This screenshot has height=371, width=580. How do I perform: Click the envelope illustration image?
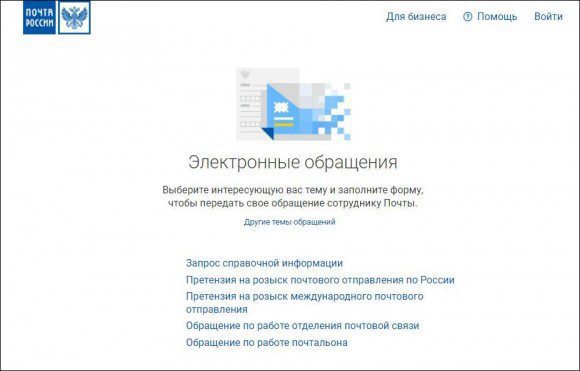coord(293,104)
